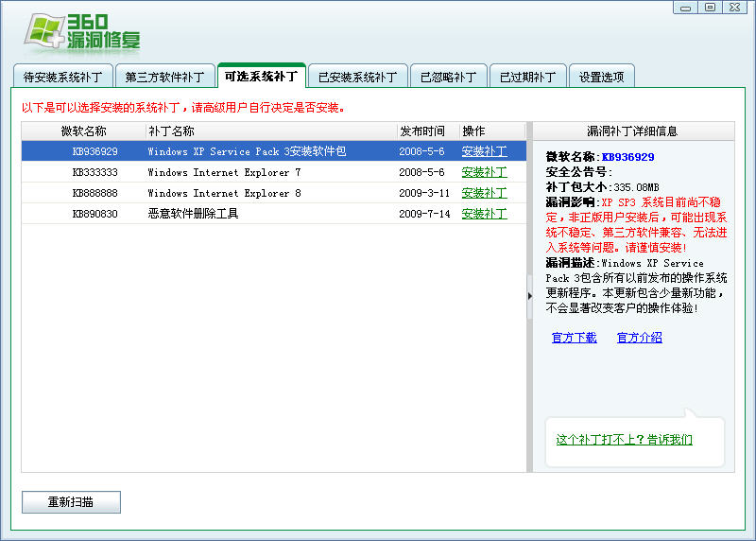Select the KB936929 row
756x541 pixels.
point(274,151)
